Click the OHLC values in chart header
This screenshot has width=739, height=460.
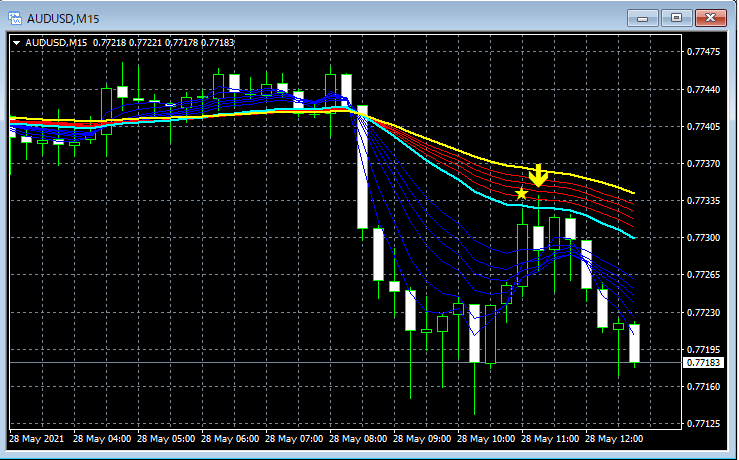click(x=164, y=43)
